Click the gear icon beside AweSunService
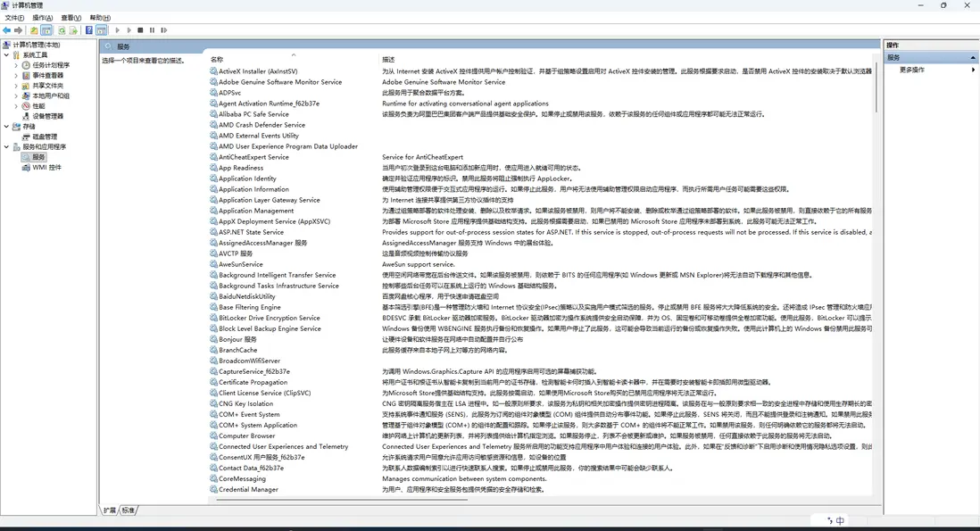The width and height of the screenshot is (980, 531). point(213,264)
